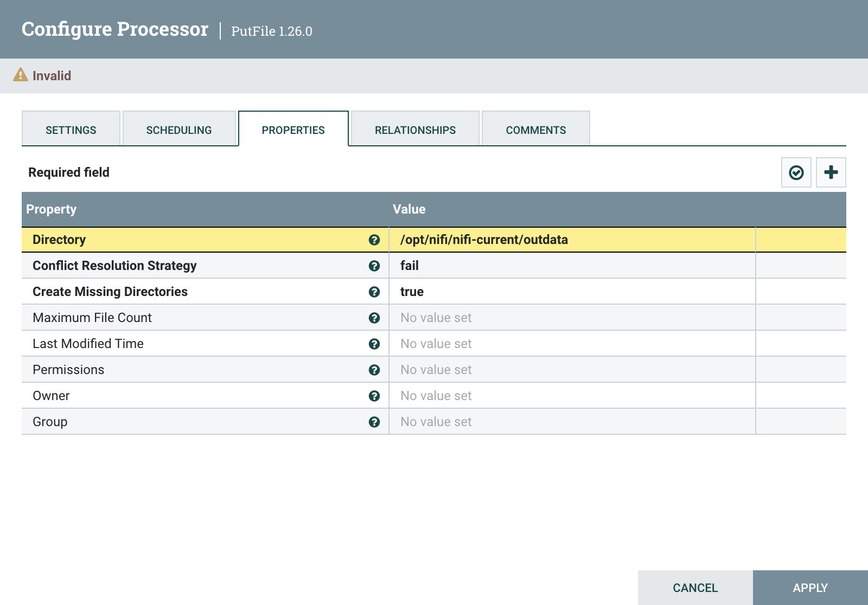The width and height of the screenshot is (868, 605).
Task: Open help icon for Owner property
Action: (374, 396)
